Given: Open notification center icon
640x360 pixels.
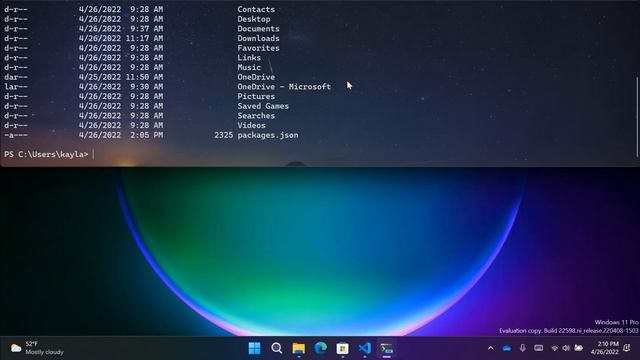Looking at the screenshot, I should (x=627, y=348).
